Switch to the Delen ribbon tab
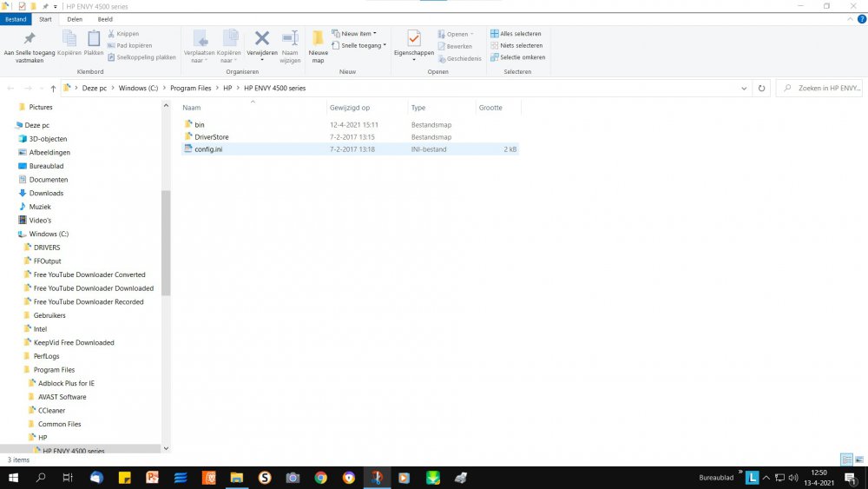Viewport: 868px width, 489px height. pyautogui.click(x=75, y=19)
